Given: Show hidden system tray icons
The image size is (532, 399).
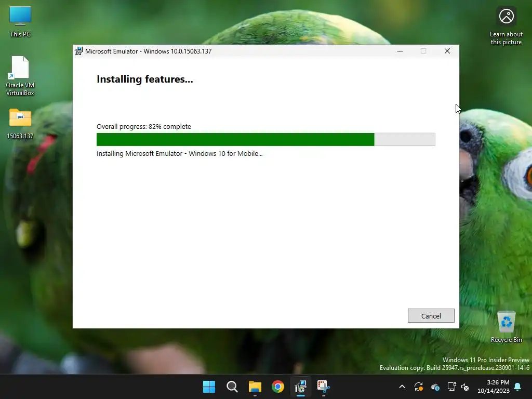Looking at the screenshot, I should (402, 387).
